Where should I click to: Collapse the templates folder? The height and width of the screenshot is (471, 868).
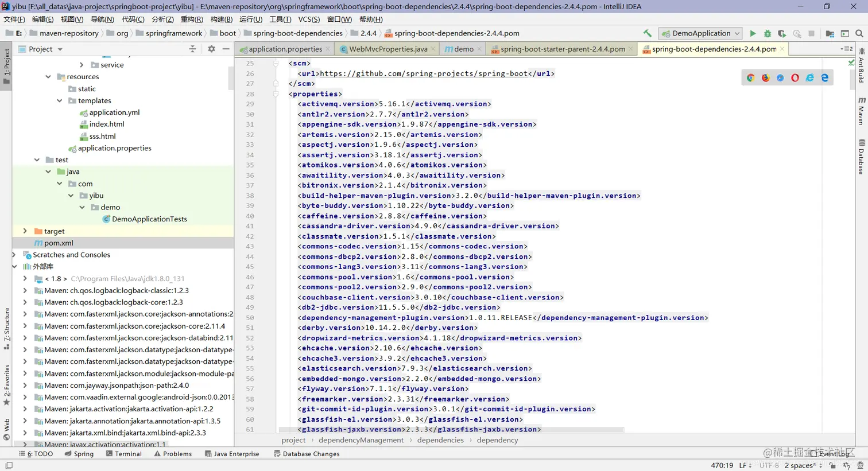pyautogui.click(x=60, y=100)
